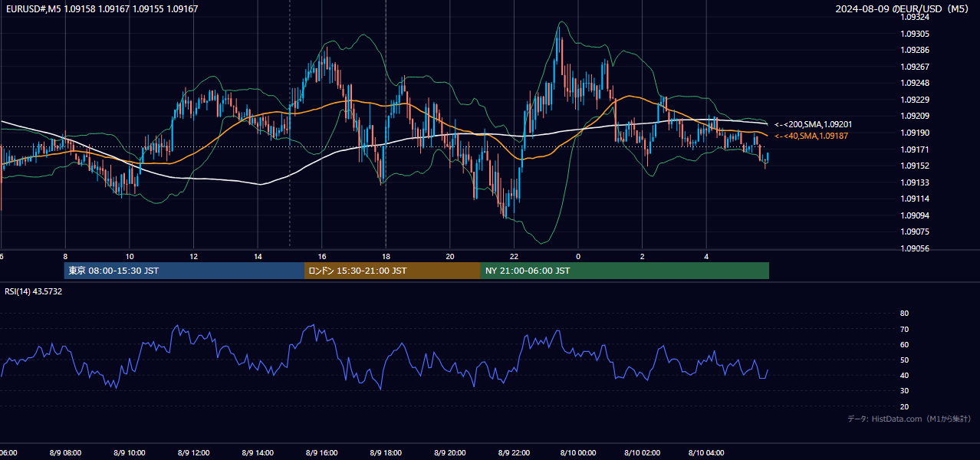The width and height of the screenshot is (980, 460).
Task: Click price axis value 1.09190
Action: (x=915, y=133)
